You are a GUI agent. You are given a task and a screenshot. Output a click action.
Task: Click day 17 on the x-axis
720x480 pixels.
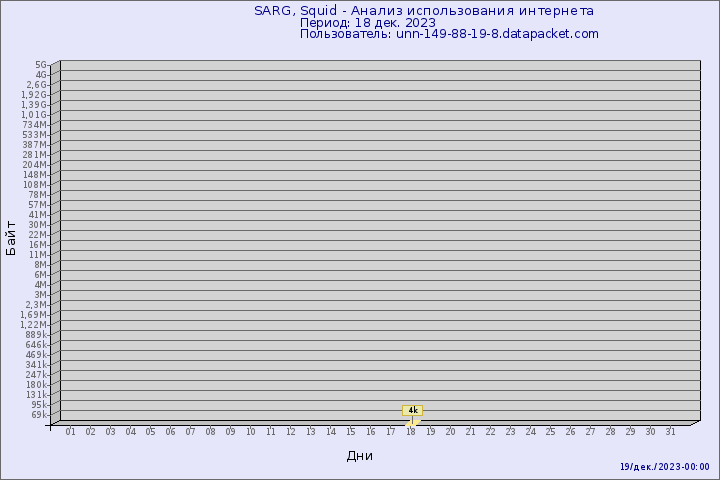pos(391,432)
